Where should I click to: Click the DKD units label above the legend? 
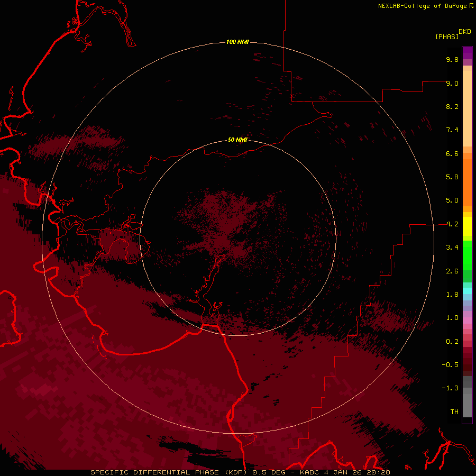tap(465, 32)
